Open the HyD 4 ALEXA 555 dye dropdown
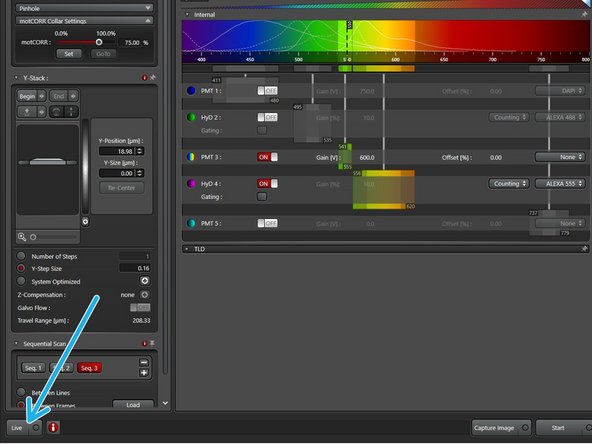The image size is (592, 444). (x=560, y=183)
